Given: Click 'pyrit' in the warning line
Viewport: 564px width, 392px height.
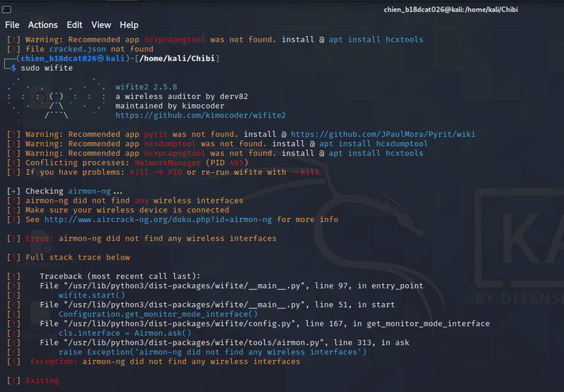Looking at the screenshot, I should tap(156, 135).
